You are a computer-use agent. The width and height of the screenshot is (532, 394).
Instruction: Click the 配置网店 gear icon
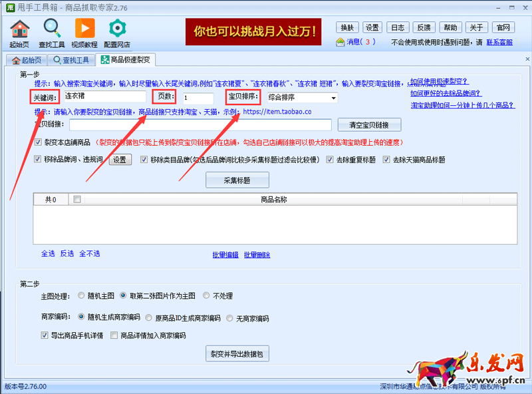click(118, 29)
